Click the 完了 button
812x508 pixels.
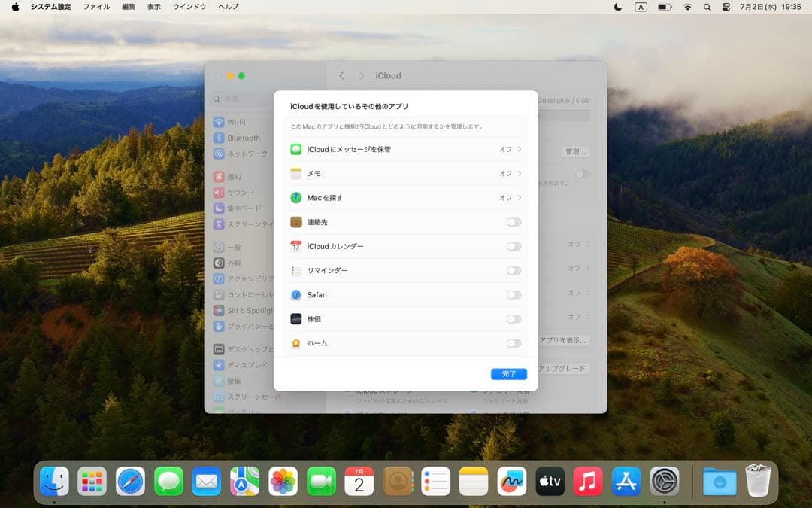click(508, 374)
